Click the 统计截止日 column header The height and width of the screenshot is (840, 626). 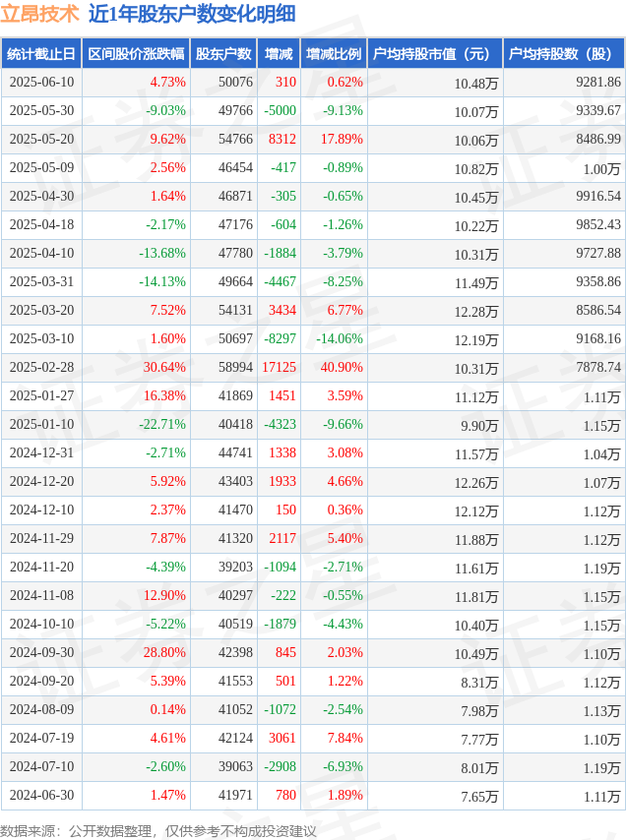[x=41, y=53]
